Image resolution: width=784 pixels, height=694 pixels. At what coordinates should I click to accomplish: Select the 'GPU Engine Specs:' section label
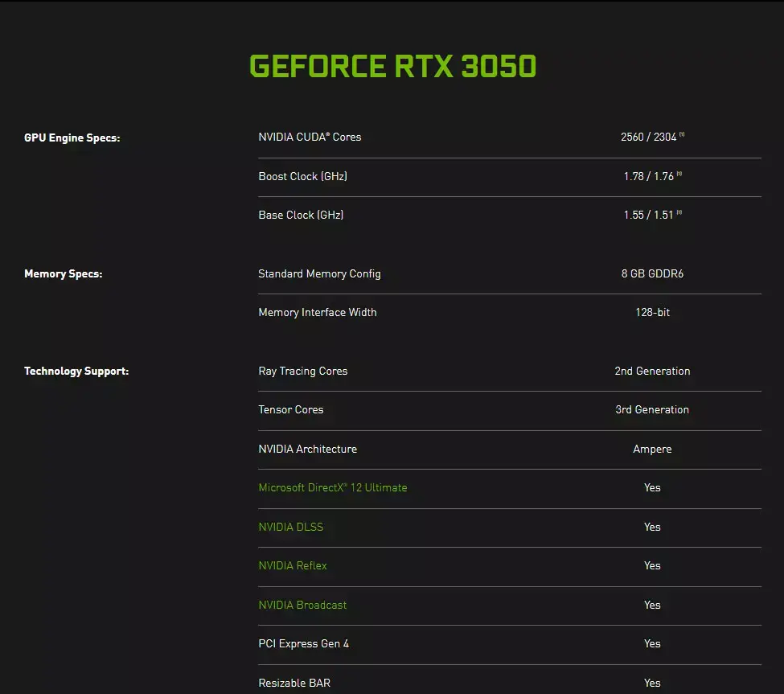coord(72,138)
